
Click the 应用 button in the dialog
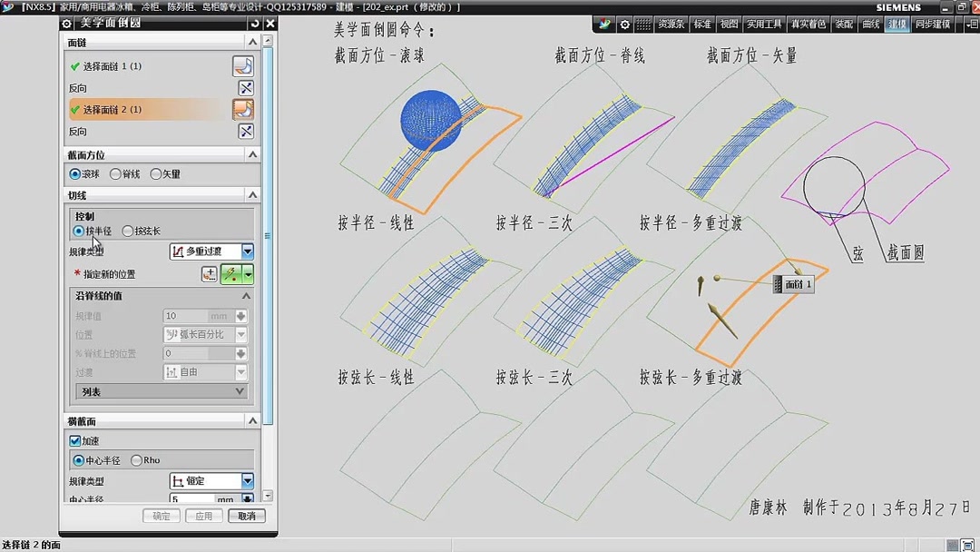click(x=203, y=515)
